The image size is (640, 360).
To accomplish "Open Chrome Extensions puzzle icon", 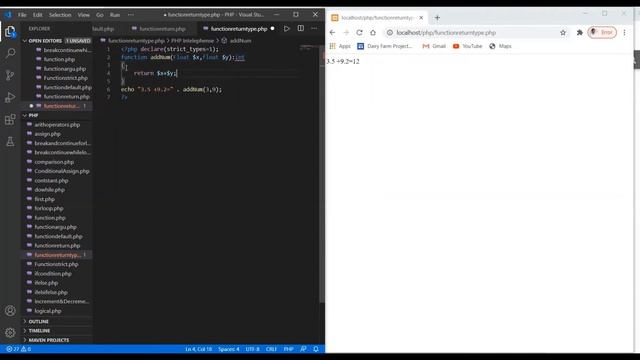I will (579, 33).
